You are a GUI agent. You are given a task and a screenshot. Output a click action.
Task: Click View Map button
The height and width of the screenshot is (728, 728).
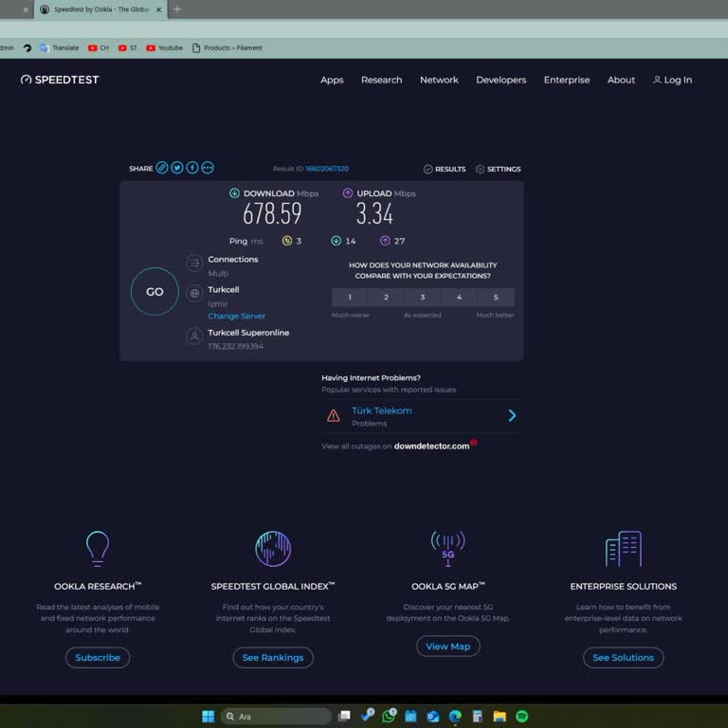(x=448, y=646)
